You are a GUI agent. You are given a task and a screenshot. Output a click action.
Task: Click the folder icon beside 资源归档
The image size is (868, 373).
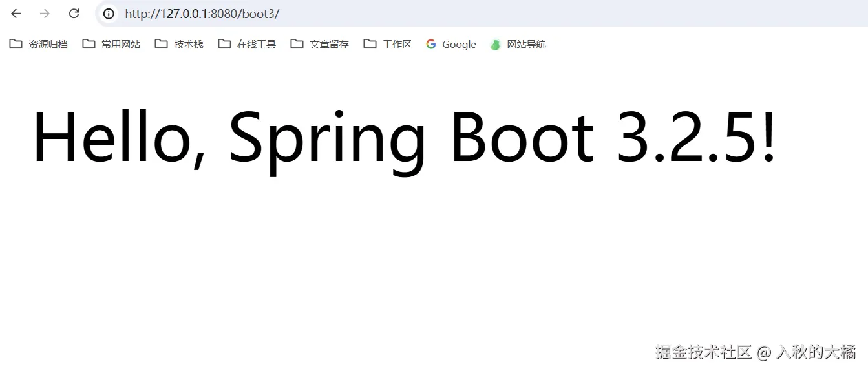tap(14, 44)
